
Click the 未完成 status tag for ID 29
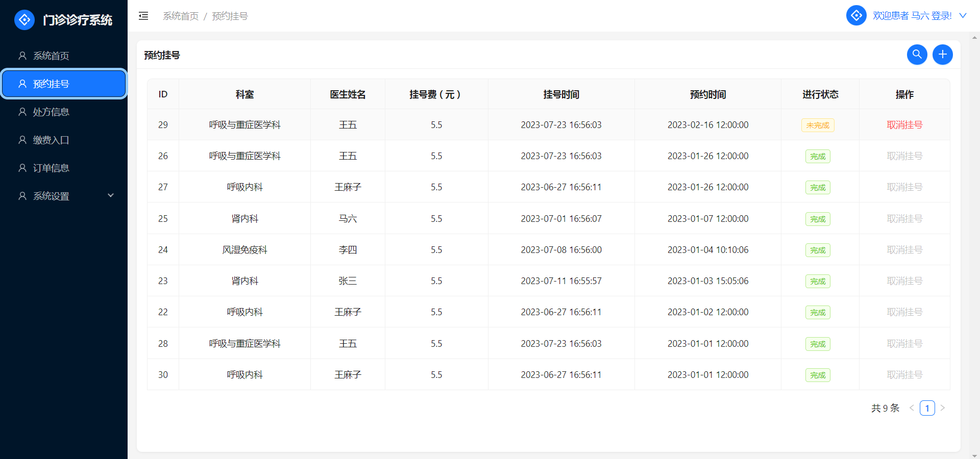coord(818,125)
